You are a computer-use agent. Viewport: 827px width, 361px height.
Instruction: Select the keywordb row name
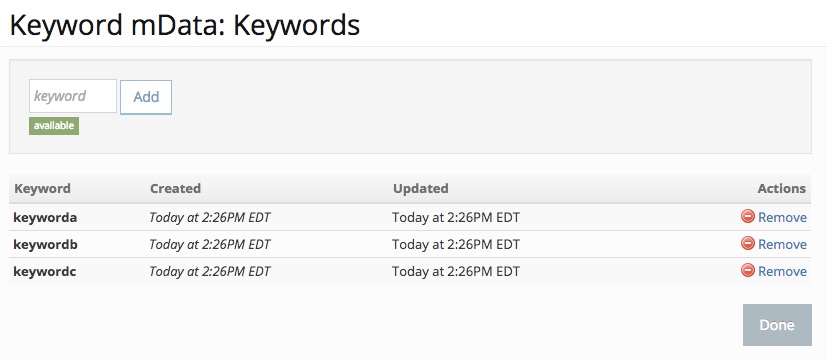coord(45,244)
